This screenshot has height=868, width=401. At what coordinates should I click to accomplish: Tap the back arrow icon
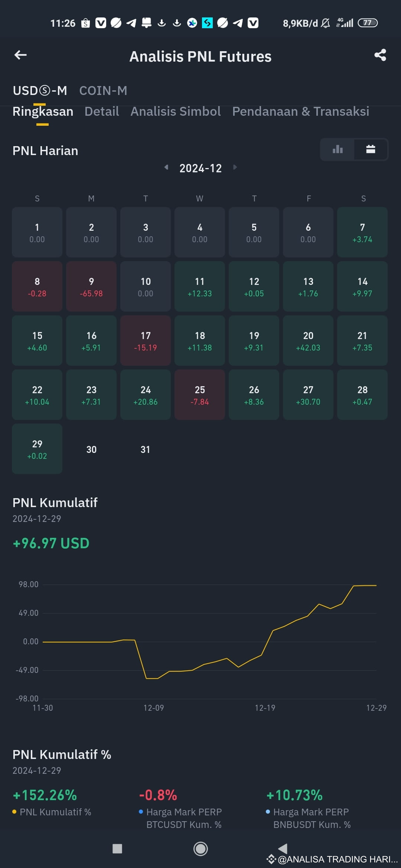(20, 55)
